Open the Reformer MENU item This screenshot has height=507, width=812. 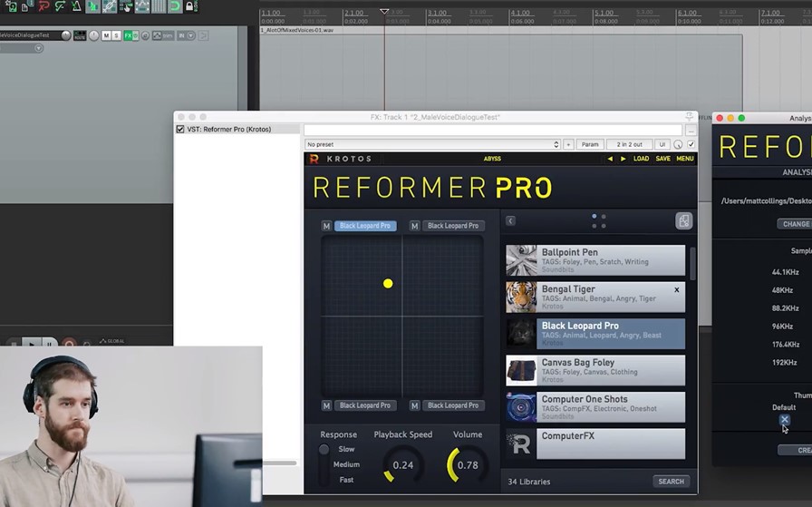684,159
